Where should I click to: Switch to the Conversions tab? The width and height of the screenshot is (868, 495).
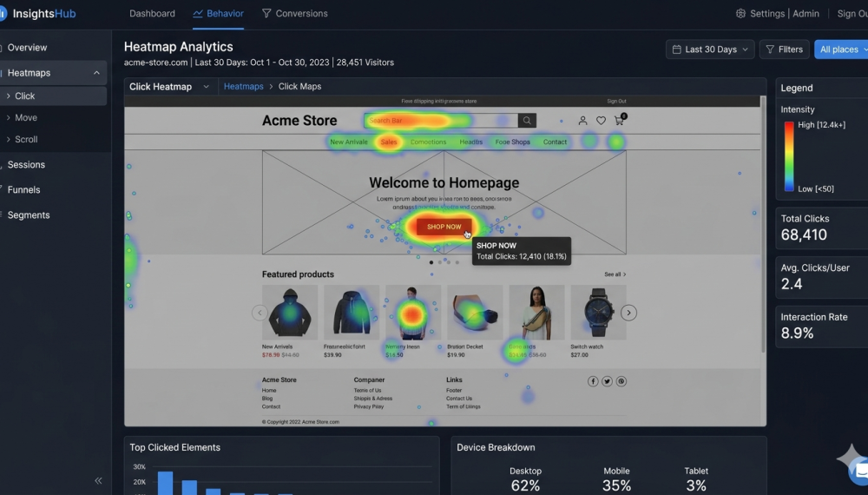tap(295, 13)
